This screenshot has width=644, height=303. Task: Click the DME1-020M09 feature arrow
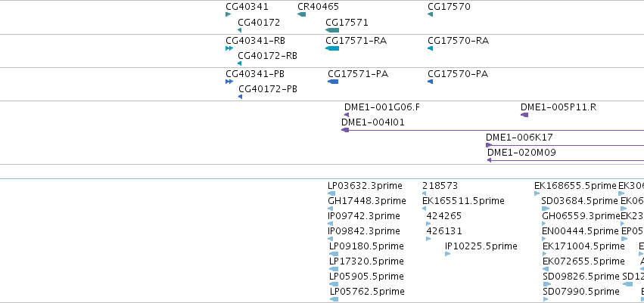489,160
